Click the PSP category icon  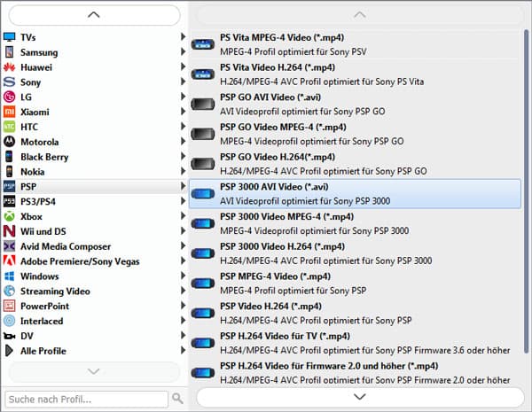click(x=9, y=186)
